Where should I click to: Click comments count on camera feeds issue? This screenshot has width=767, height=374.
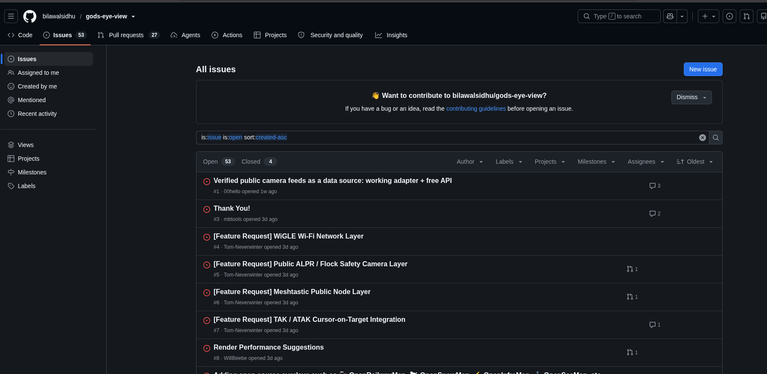pyautogui.click(x=654, y=186)
